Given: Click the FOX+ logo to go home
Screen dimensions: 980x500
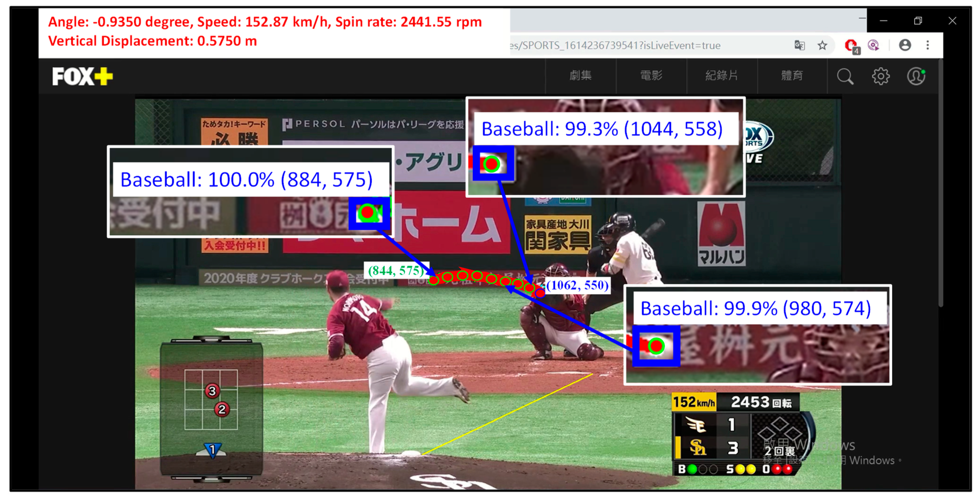Looking at the screenshot, I should pos(83,76).
